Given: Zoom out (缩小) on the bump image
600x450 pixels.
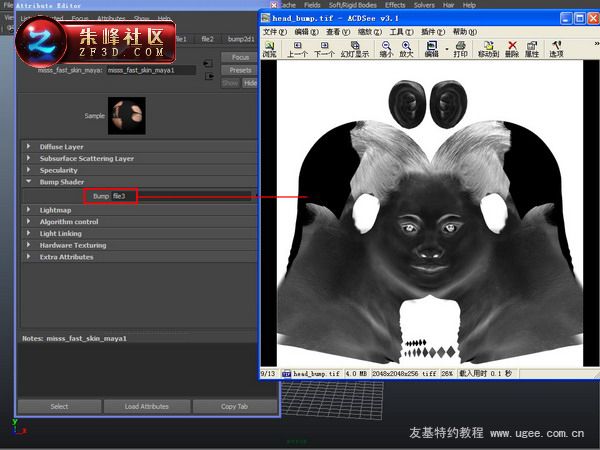Looking at the screenshot, I should pos(386,49).
